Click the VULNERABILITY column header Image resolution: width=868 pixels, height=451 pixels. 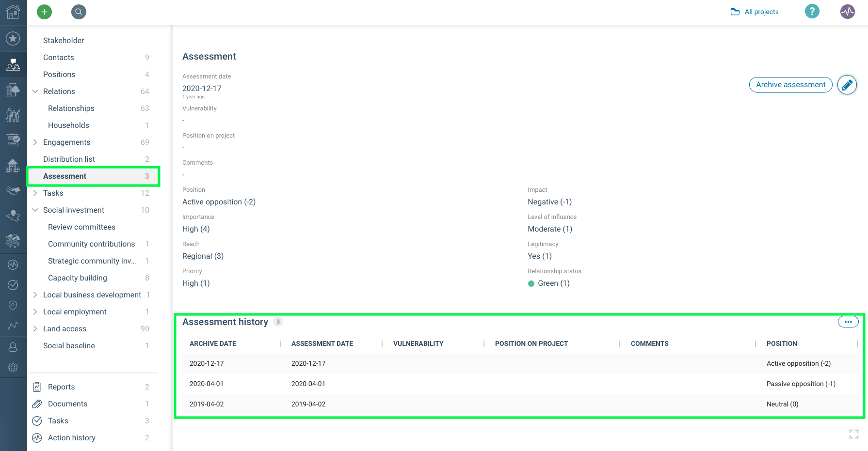pyautogui.click(x=418, y=343)
